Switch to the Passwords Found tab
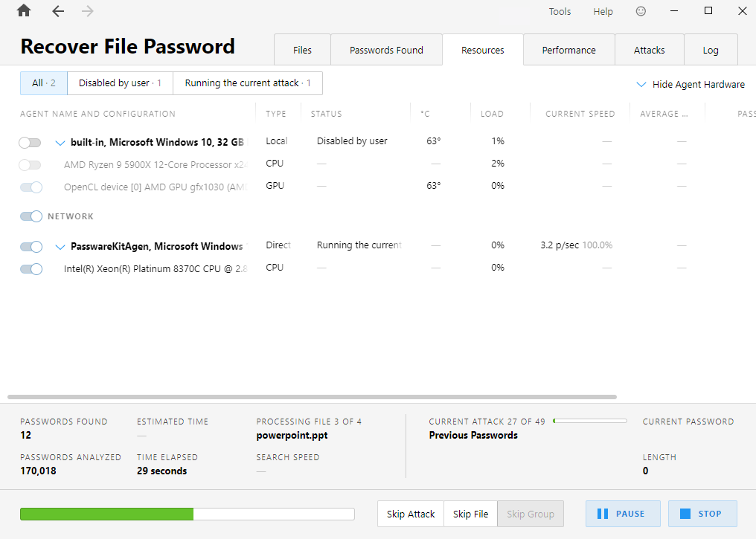 pyautogui.click(x=386, y=50)
